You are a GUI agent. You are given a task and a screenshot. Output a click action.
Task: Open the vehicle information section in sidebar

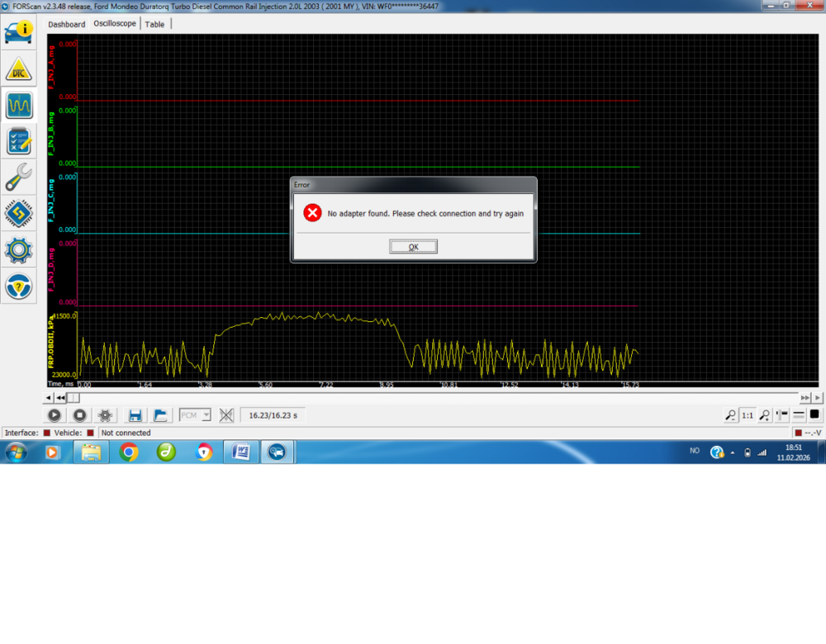(x=18, y=31)
